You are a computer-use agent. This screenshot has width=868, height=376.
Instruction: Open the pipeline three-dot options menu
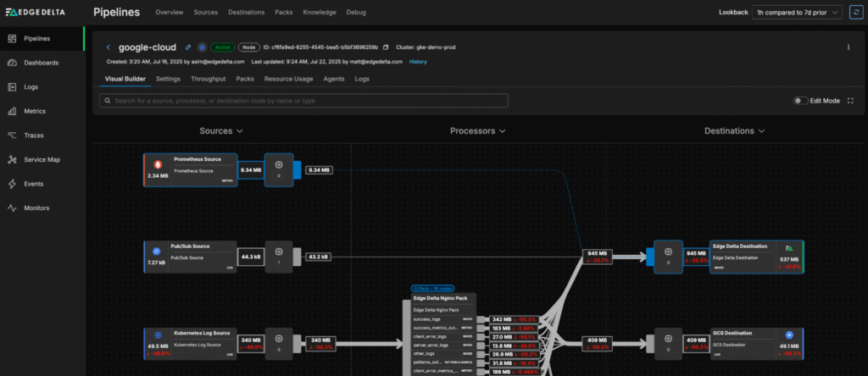(849, 47)
